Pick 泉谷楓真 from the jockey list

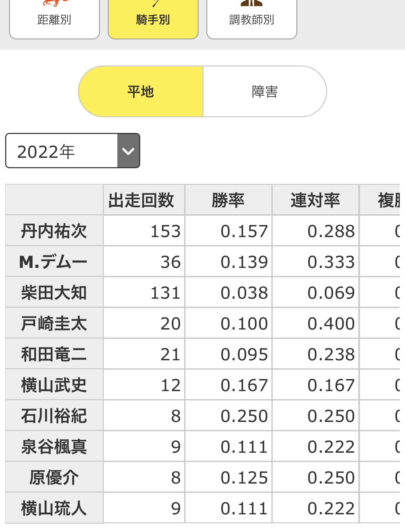(54, 447)
